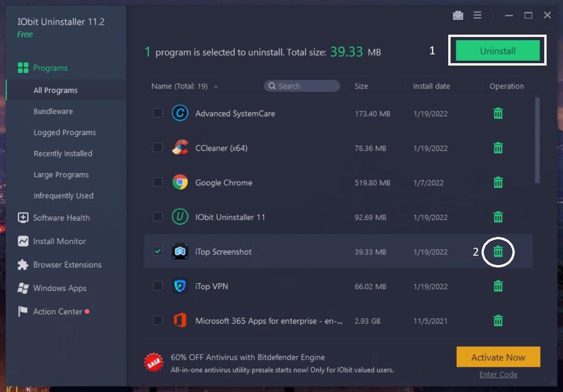Check the CCleaner (x64) checkbox
This screenshot has height=392, width=563.
point(158,147)
